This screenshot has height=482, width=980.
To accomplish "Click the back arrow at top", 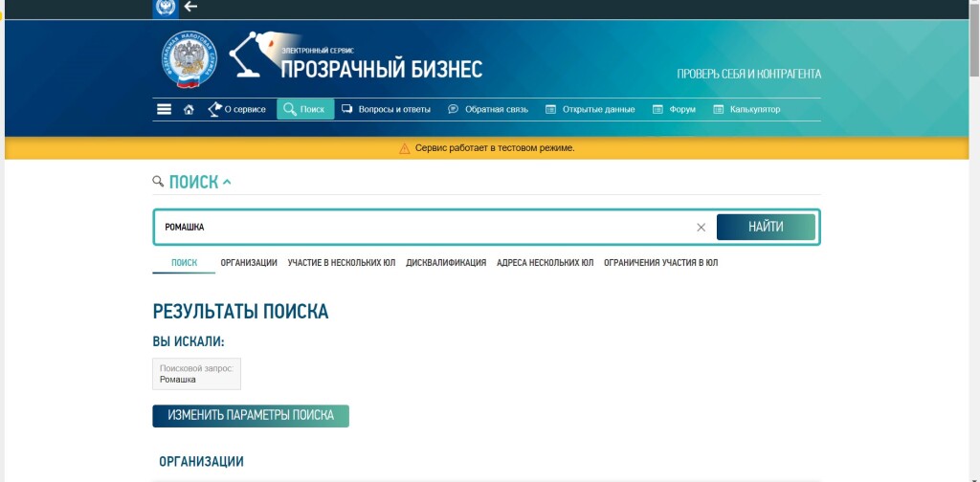I will (x=190, y=7).
